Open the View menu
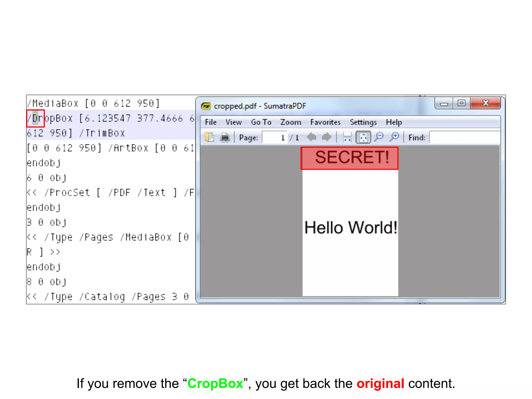The height and width of the screenshot is (399, 532). tap(234, 122)
